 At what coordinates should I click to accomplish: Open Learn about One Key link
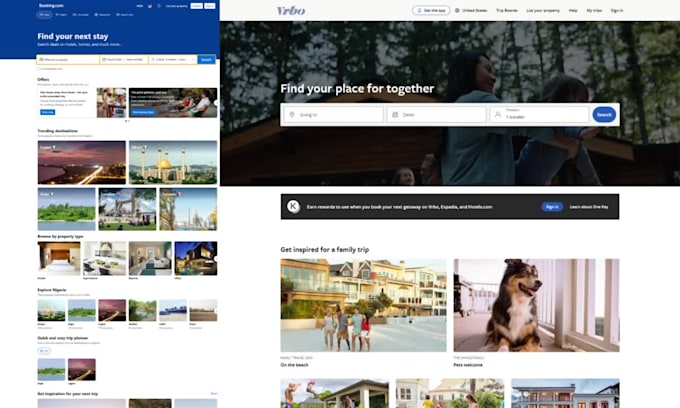point(588,207)
